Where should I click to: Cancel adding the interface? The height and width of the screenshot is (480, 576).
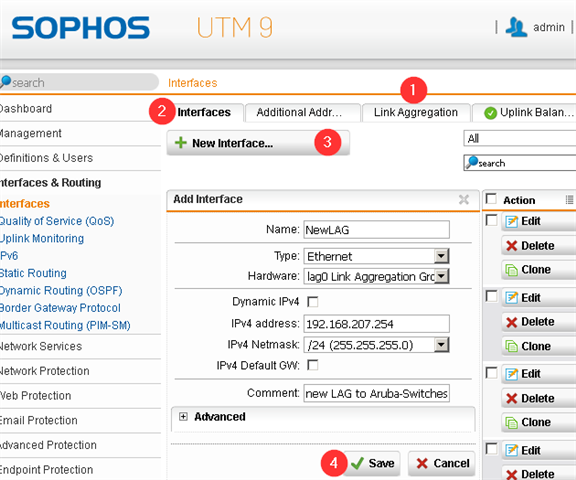442,463
